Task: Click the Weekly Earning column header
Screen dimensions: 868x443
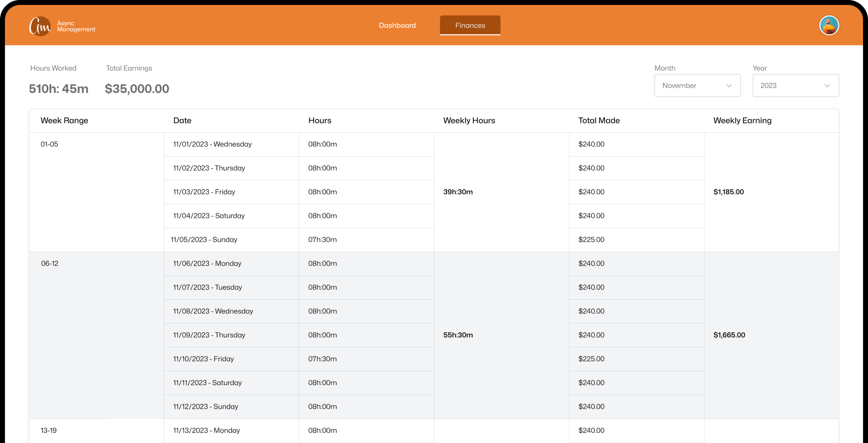Action: [742, 121]
